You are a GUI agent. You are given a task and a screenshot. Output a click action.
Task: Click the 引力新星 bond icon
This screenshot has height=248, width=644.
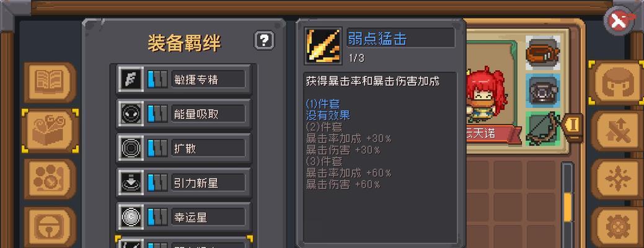131,182
